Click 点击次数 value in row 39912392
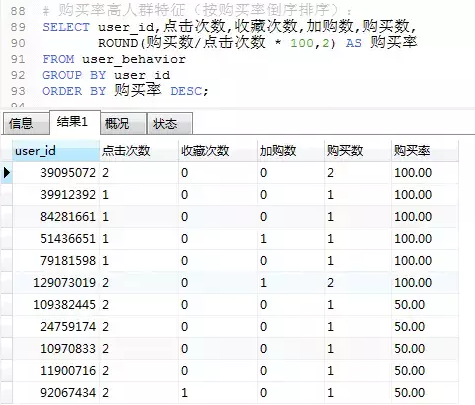 [x=139, y=195]
